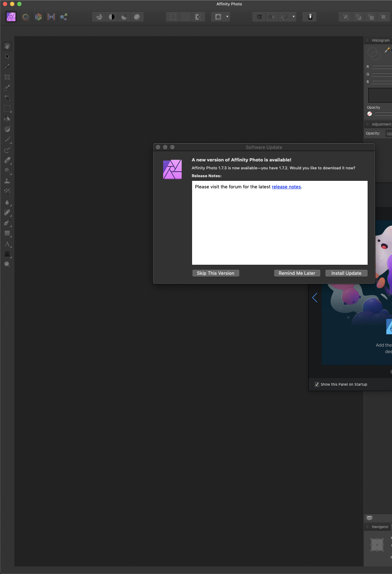This screenshot has height=574, width=392.
Task: Switch to the Develop Persona
Action: tap(38, 17)
